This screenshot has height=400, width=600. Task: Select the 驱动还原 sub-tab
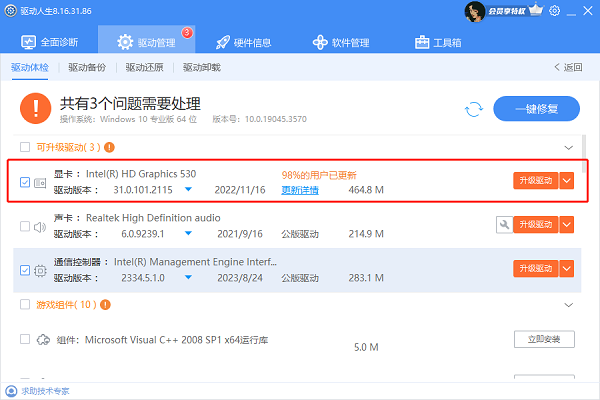tap(145, 68)
